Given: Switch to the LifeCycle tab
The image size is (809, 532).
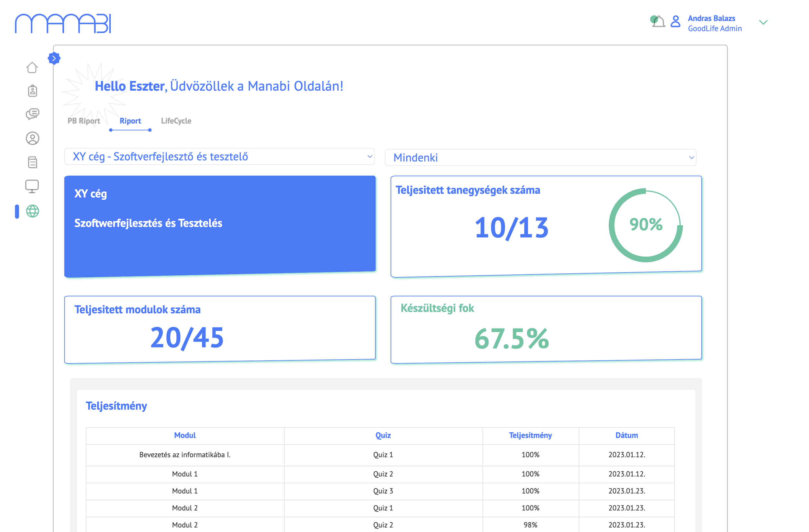Looking at the screenshot, I should (x=176, y=121).
